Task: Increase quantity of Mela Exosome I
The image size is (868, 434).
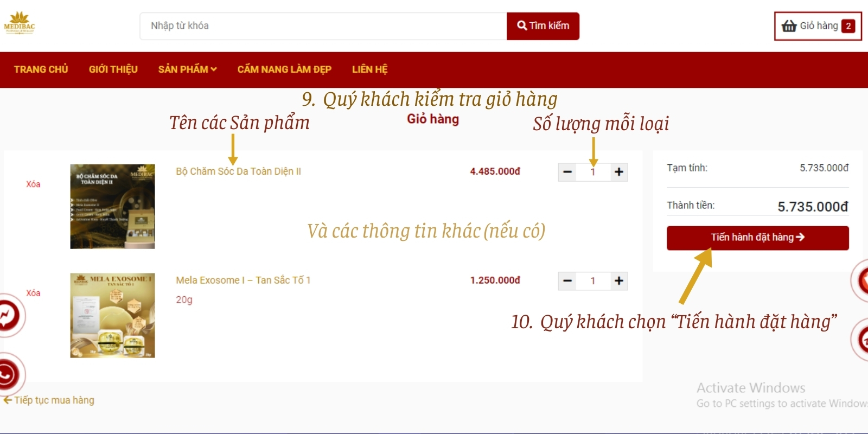Action: [x=619, y=281]
